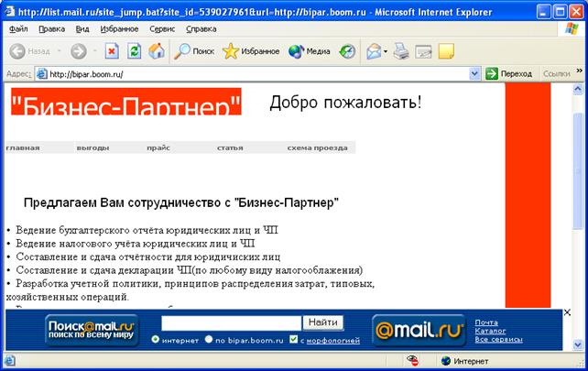Open the 'Все сервисы' link
The image size is (588, 371).
point(498,340)
